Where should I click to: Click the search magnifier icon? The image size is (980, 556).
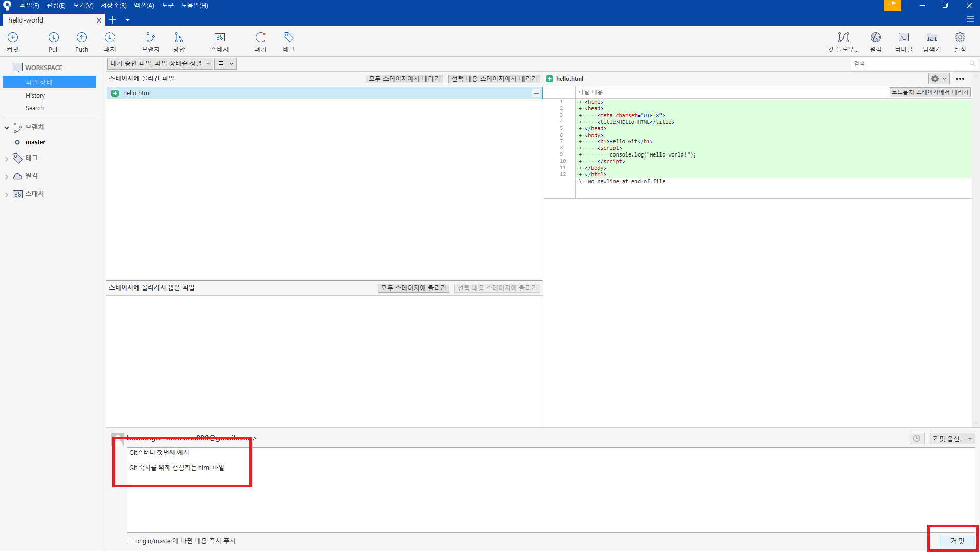972,63
